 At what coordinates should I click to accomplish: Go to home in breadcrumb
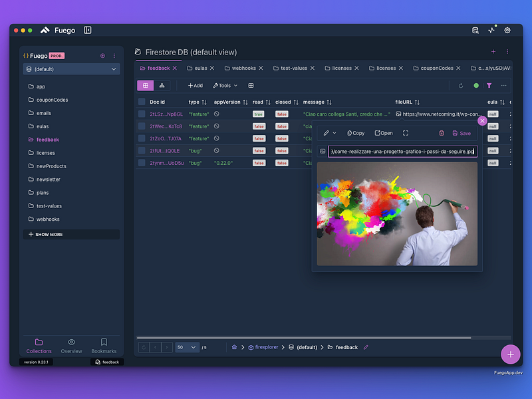(x=234, y=347)
